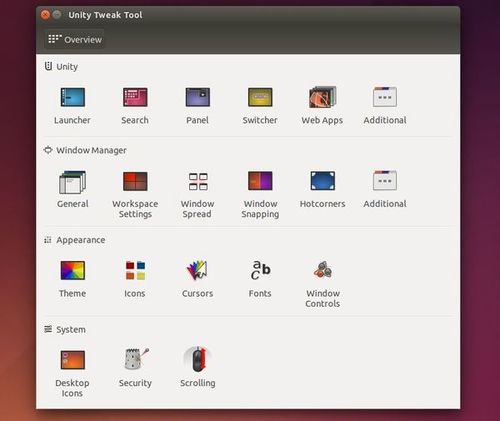This screenshot has height=421, width=500.
Task: Open the Security settings icon
Action: [136, 359]
